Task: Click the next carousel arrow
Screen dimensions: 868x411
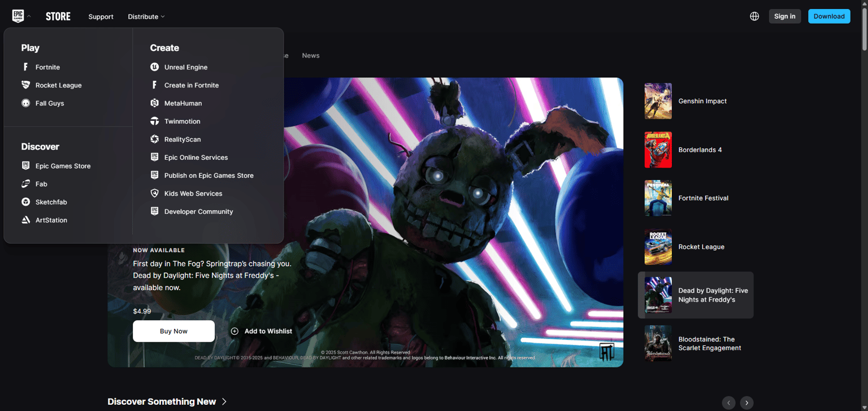Action: click(x=747, y=403)
